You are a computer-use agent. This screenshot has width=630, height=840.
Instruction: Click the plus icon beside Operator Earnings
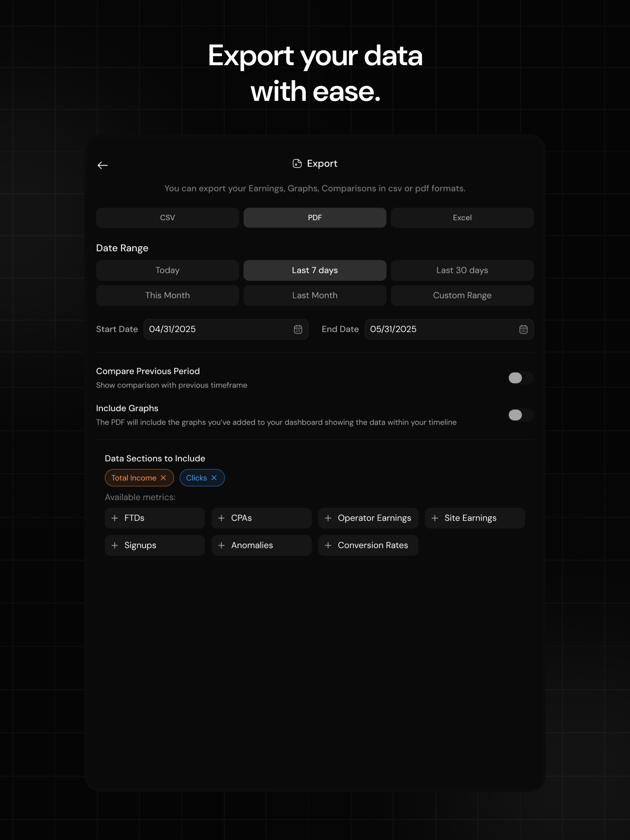click(x=328, y=518)
